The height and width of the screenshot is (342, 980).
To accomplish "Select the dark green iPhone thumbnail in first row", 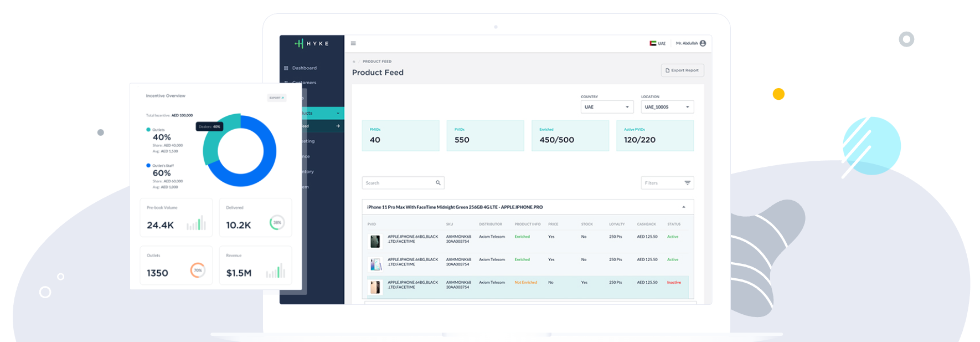I will point(375,242).
